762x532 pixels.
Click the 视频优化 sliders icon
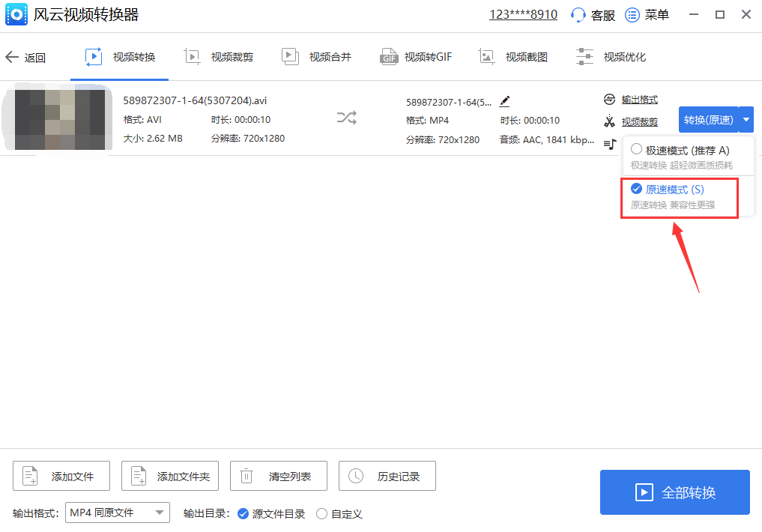(584, 57)
